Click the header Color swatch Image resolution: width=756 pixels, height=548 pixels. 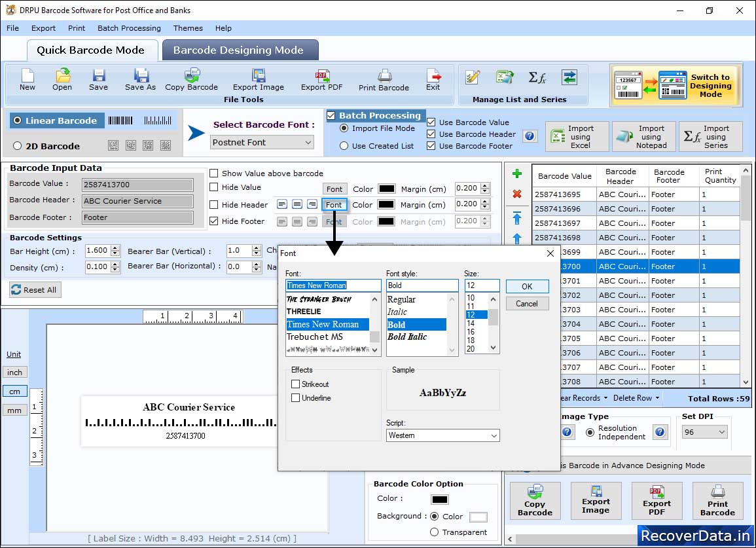point(387,204)
